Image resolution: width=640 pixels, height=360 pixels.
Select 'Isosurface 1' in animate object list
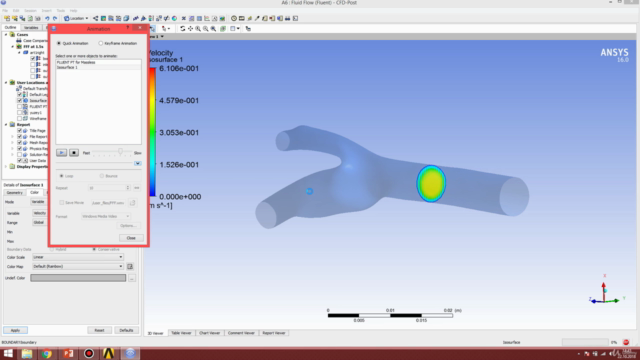tap(98, 67)
